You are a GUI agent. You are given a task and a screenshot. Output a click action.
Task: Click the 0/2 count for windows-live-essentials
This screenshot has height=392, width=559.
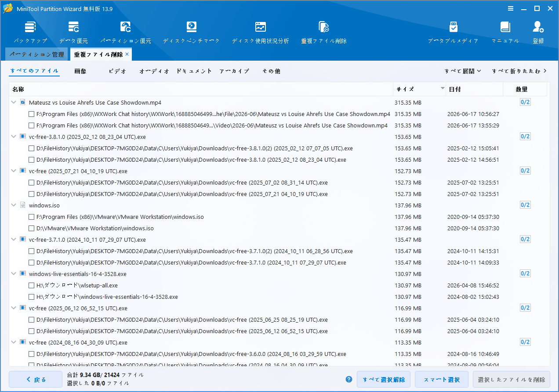point(525,274)
